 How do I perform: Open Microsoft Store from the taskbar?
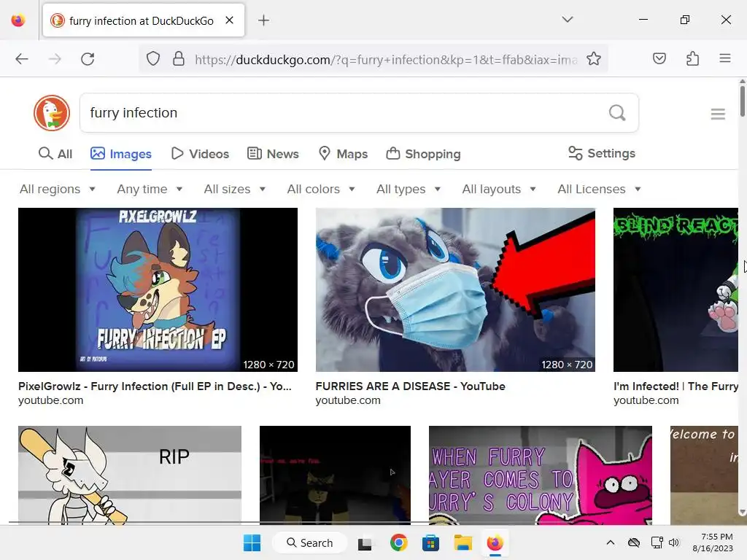click(x=430, y=542)
